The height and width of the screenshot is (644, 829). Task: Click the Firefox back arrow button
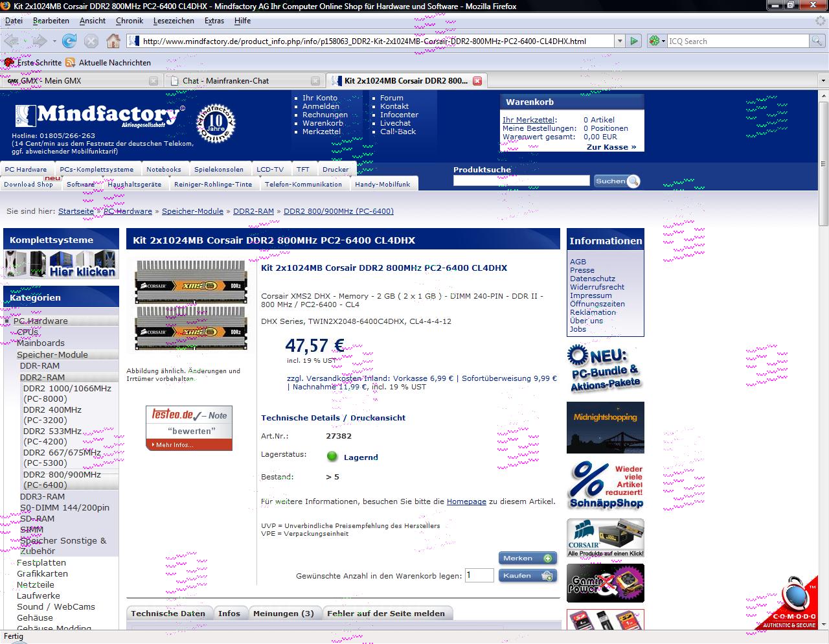[x=12, y=41]
